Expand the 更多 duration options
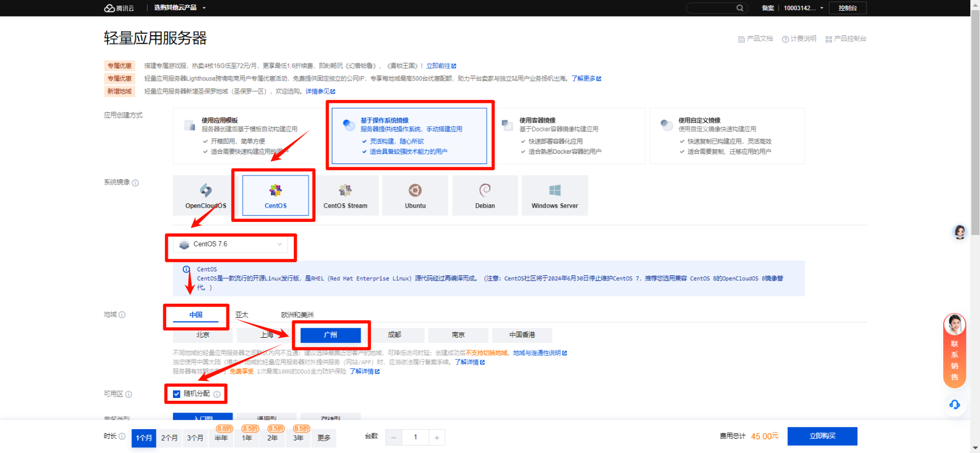The width and height of the screenshot is (980, 453). pyautogui.click(x=324, y=438)
